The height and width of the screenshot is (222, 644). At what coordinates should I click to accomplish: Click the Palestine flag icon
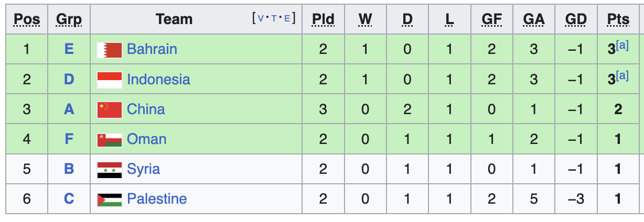[x=110, y=199]
